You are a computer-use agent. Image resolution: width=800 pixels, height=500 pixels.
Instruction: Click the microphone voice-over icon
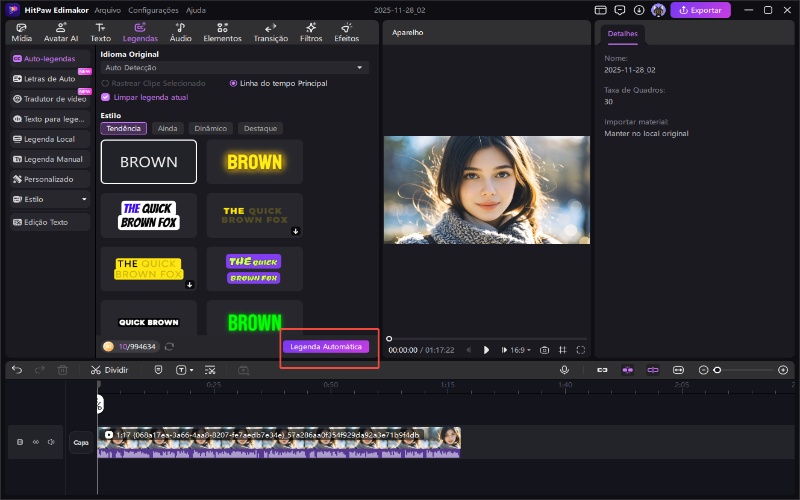click(564, 370)
